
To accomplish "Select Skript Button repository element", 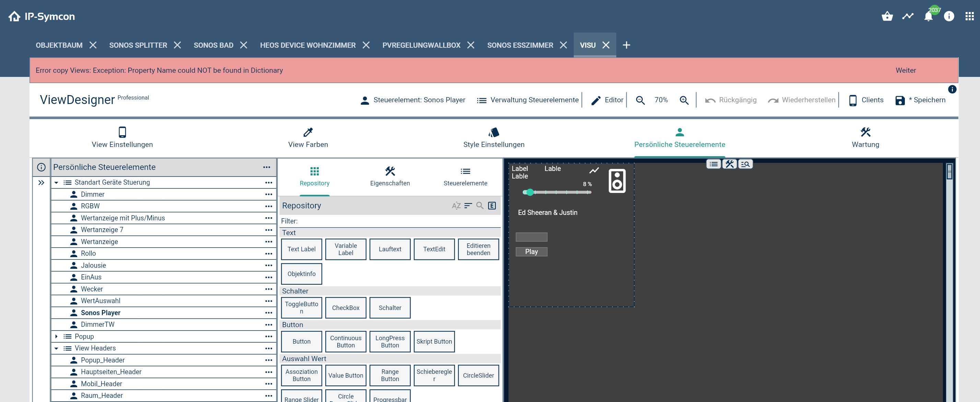I will click(x=434, y=342).
